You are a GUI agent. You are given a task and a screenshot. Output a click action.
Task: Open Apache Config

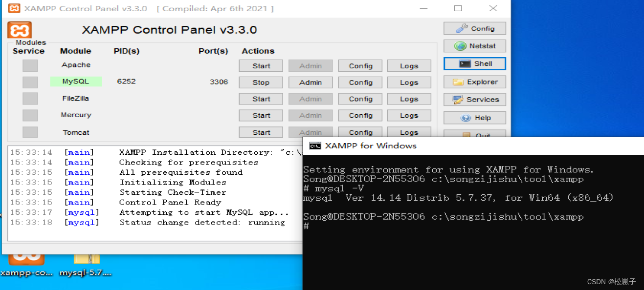point(360,66)
